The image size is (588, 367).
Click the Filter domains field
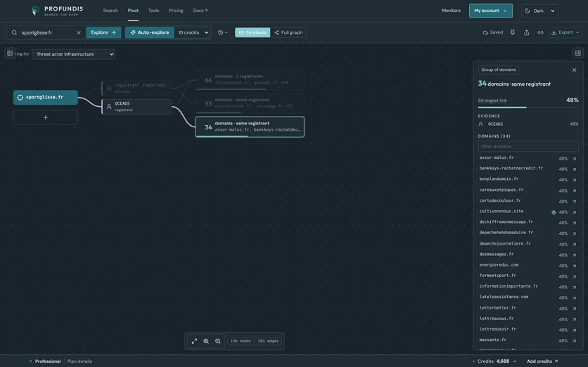[x=528, y=146]
